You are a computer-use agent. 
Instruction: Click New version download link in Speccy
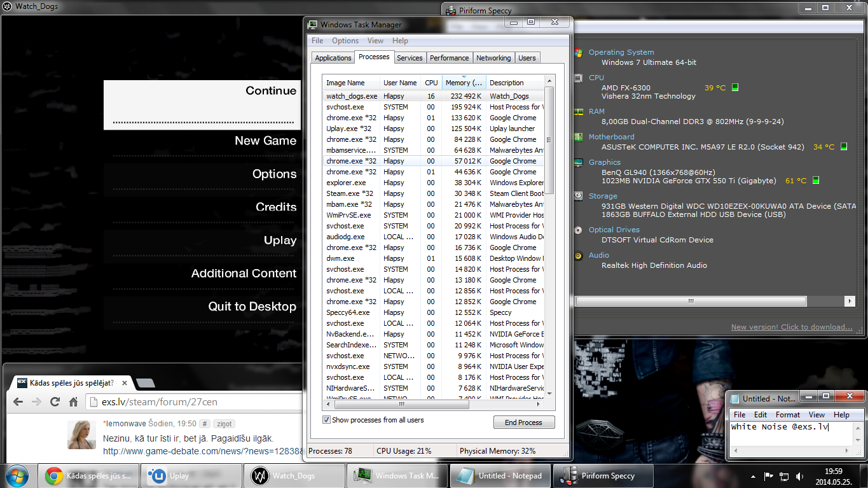792,327
